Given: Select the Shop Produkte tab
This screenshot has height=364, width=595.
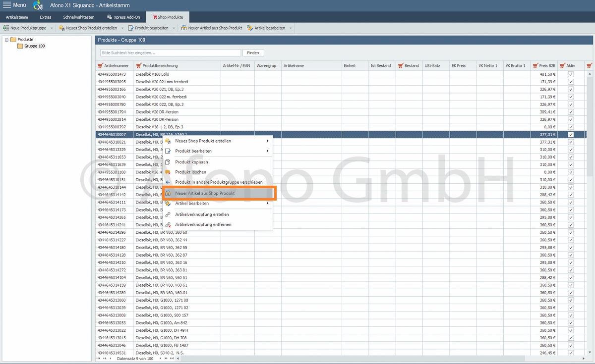Looking at the screenshot, I should click(168, 17).
